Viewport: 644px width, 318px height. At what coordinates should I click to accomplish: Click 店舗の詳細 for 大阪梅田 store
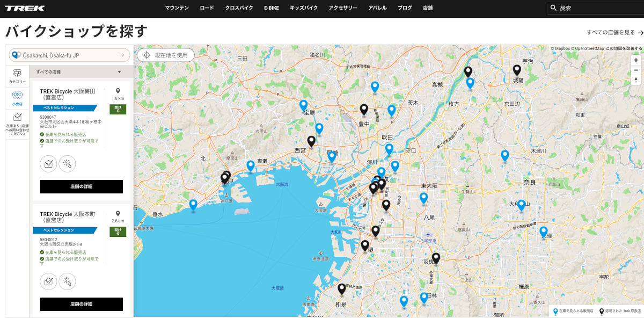tap(82, 186)
